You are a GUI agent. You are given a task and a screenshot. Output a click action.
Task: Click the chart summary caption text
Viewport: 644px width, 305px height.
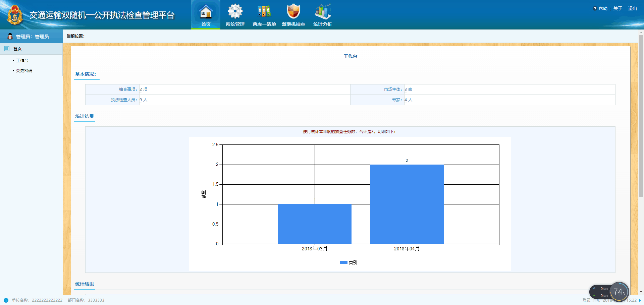[x=349, y=132]
